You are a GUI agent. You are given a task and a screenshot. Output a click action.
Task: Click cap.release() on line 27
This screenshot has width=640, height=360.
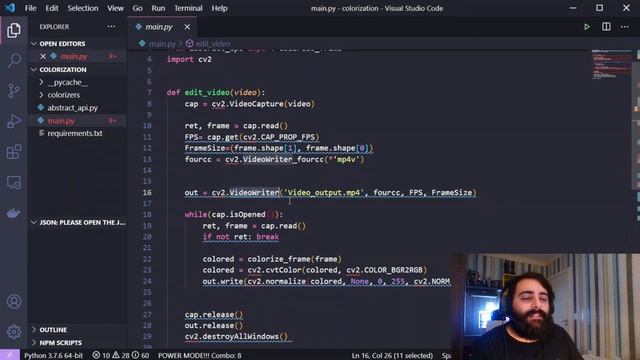[x=213, y=315]
